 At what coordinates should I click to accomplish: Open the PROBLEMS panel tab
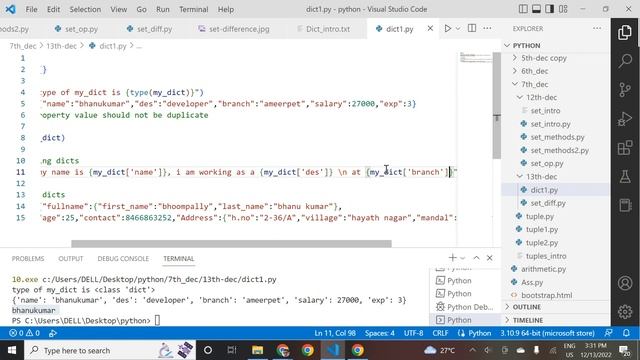click(x=28, y=259)
